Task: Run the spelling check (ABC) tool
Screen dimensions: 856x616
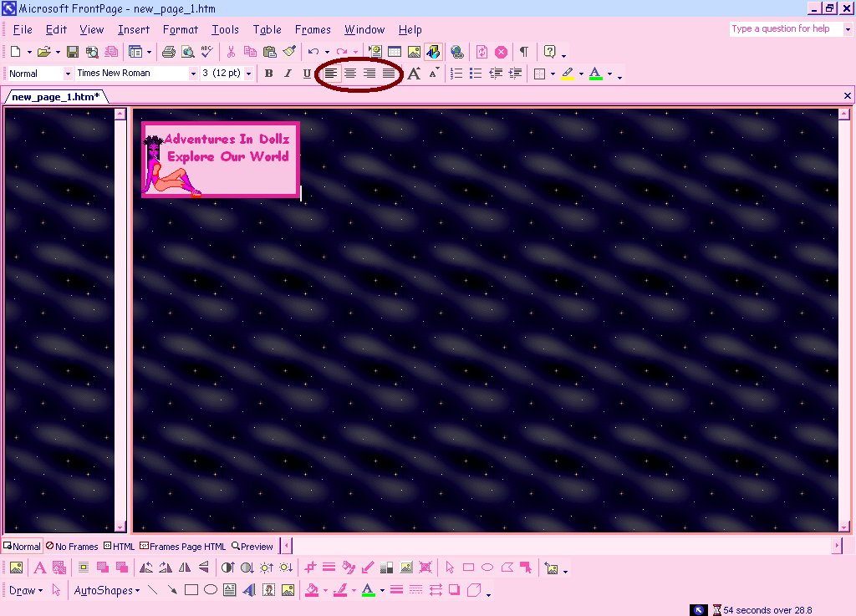Action: pyautogui.click(x=207, y=52)
